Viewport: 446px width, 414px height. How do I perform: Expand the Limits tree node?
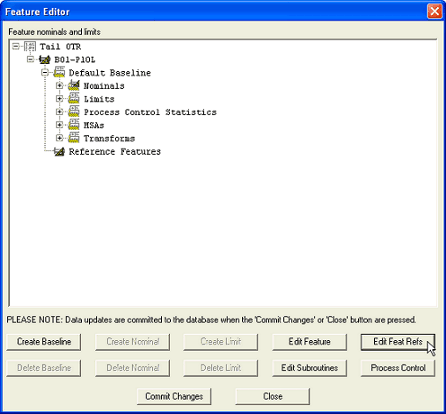tap(59, 99)
